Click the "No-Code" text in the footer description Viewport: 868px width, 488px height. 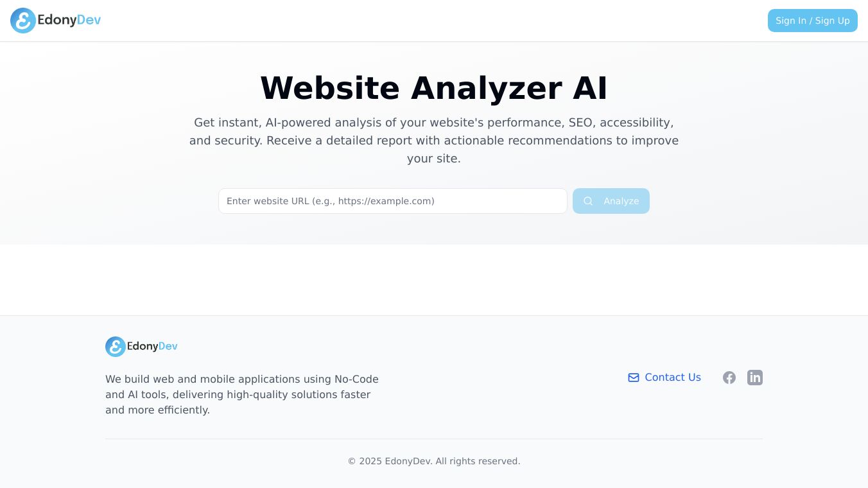356,379
